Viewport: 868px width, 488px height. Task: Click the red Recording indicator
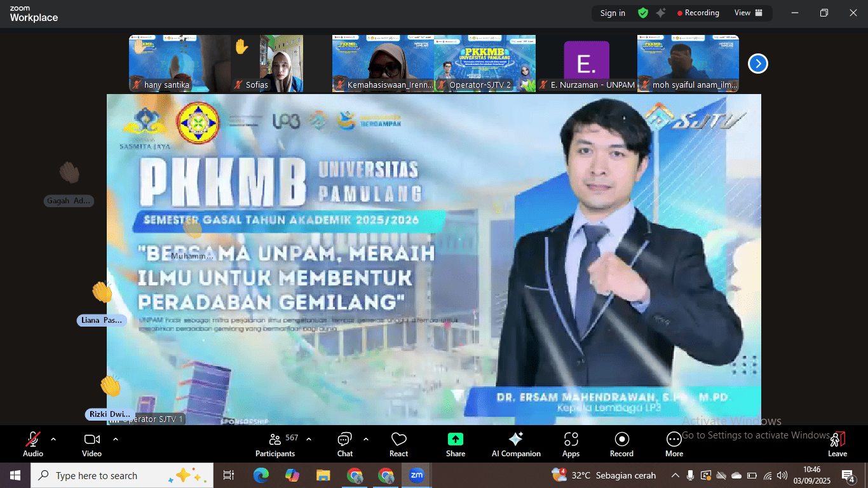click(x=698, y=13)
